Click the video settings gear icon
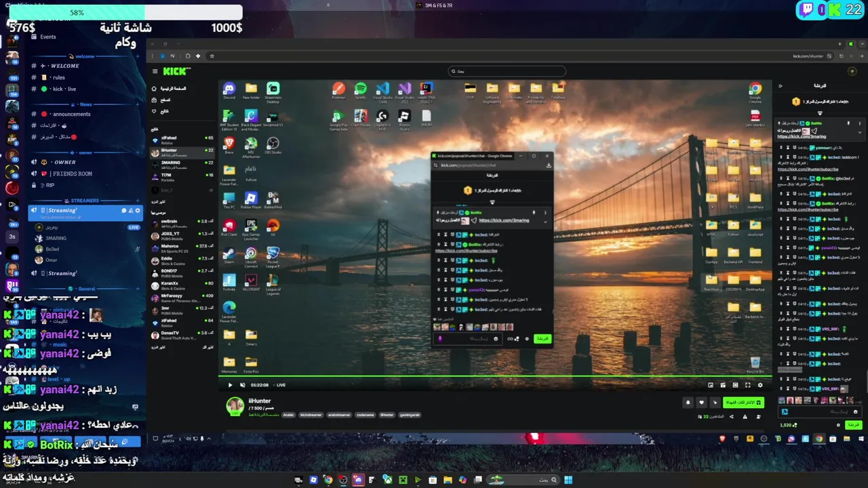 point(760,385)
